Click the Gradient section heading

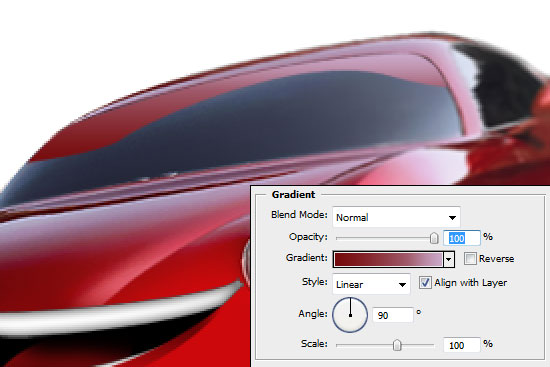tap(293, 194)
